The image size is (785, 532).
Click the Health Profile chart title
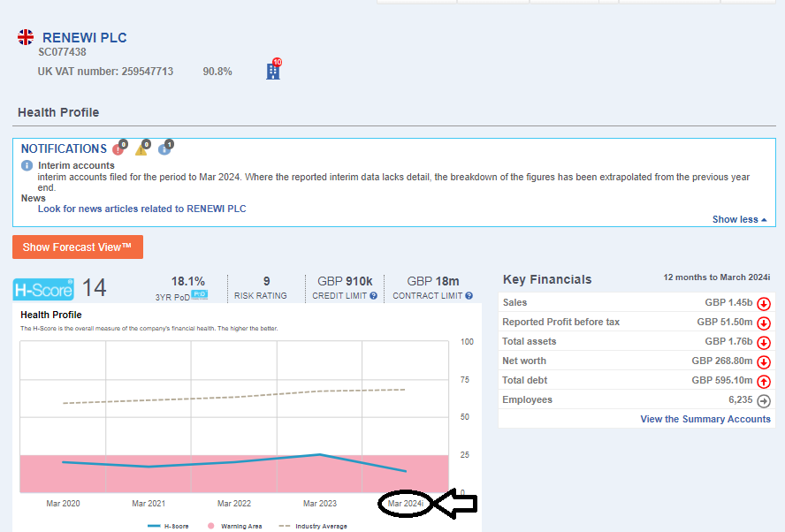tap(51, 315)
